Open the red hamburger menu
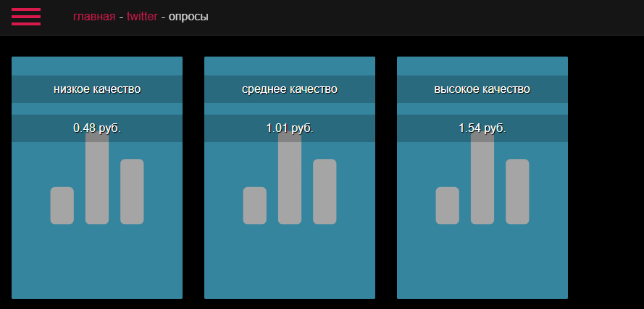This screenshot has width=644, height=309. pos(26,17)
